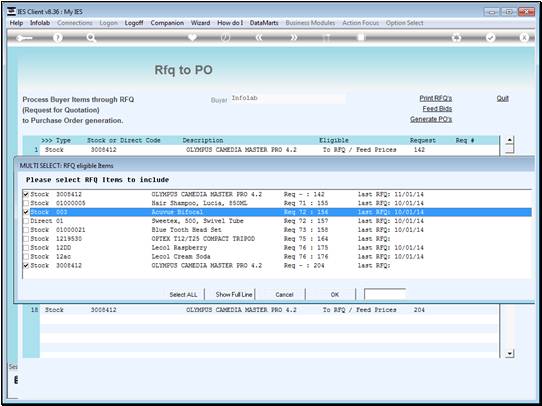The height and width of the screenshot is (406, 542).
Task: Tick the Hair Shampoo, Lucia checkbox
Action: pos(26,203)
